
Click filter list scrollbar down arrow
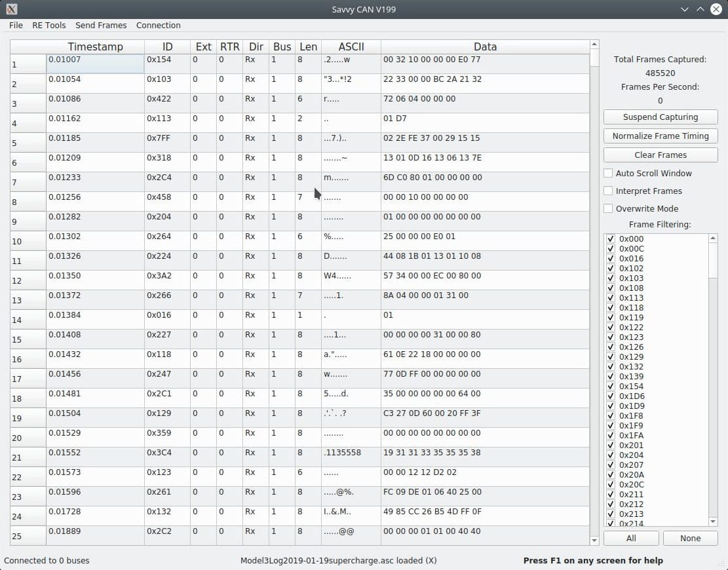point(714,522)
